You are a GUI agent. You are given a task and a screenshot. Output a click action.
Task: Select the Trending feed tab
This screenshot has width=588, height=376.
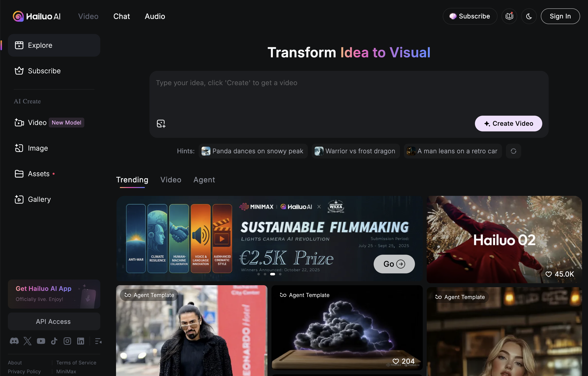click(132, 180)
